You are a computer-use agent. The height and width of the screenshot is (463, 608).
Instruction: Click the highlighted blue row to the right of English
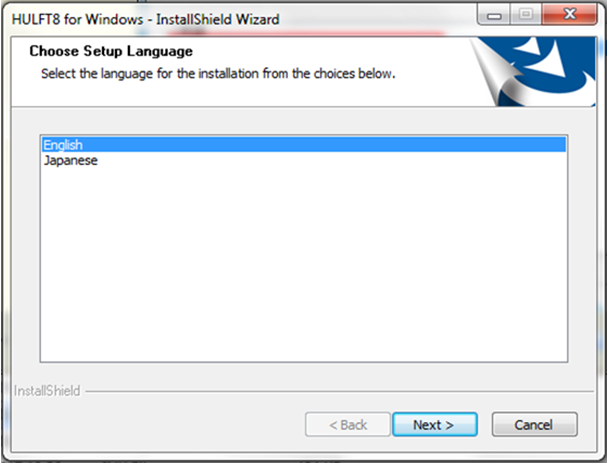[324, 145]
